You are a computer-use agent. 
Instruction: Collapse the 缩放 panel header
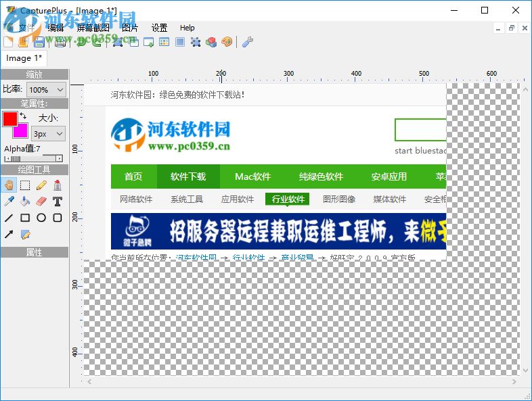coord(35,74)
